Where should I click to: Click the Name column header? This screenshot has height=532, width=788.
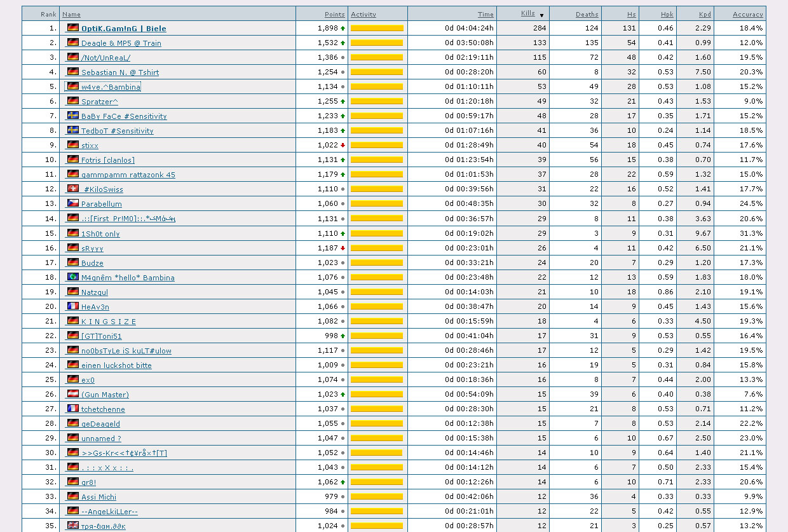(71, 14)
